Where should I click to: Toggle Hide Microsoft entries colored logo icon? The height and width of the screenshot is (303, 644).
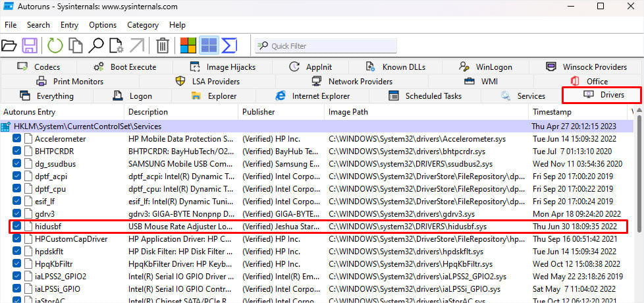[188, 45]
